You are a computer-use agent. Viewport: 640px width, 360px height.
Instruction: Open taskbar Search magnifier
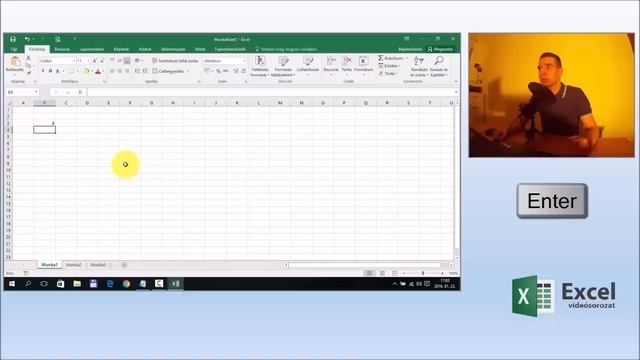(28, 284)
